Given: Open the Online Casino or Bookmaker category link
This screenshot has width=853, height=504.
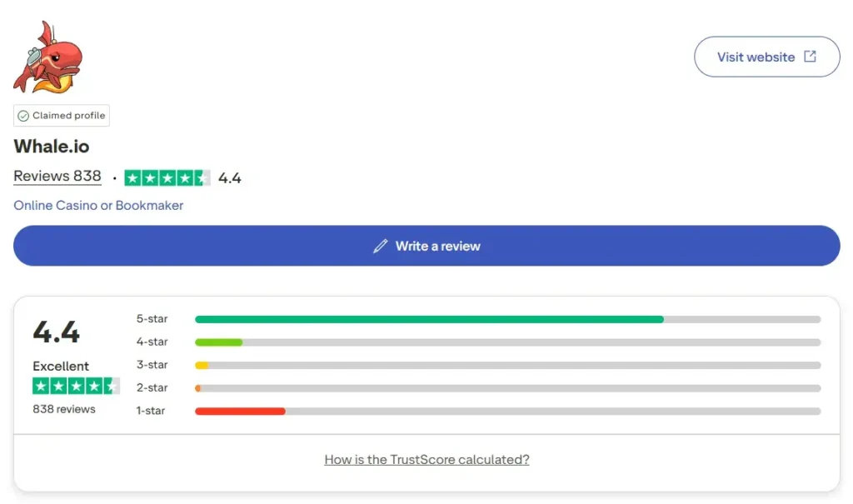Looking at the screenshot, I should (98, 205).
